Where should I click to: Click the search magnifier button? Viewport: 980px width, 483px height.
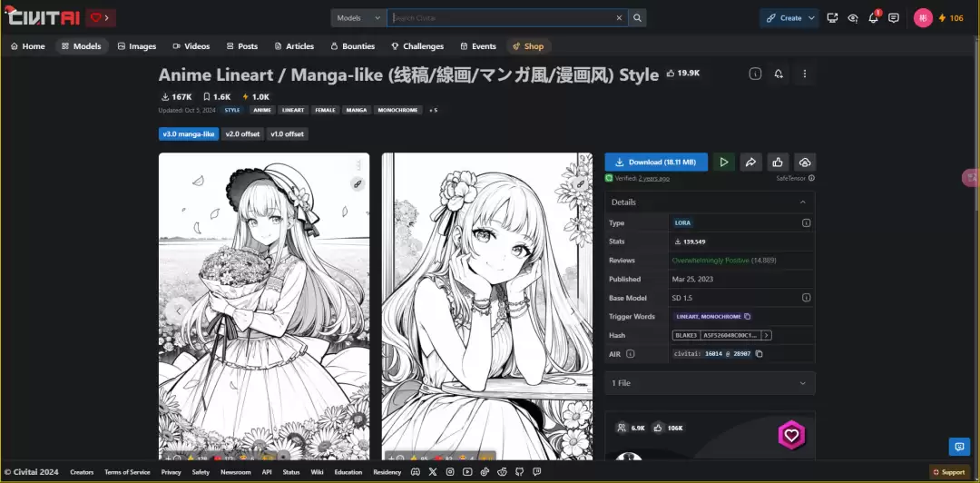pyautogui.click(x=638, y=18)
